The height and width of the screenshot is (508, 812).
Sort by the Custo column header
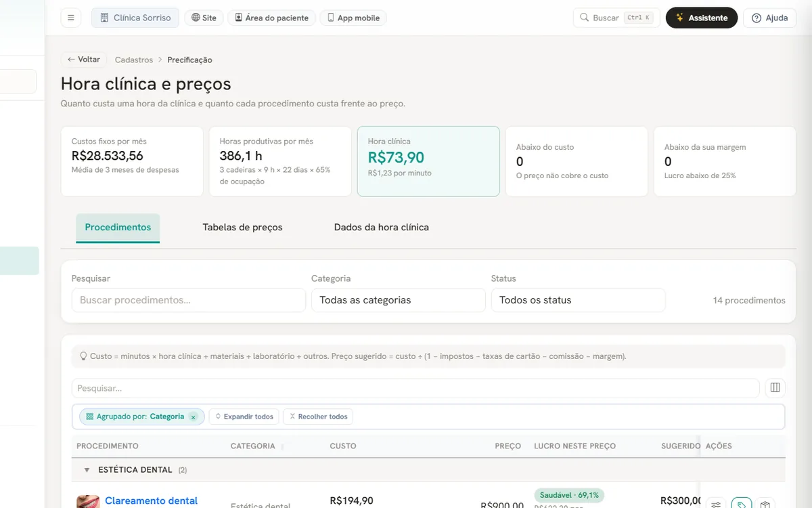pyautogui.click(x=343, y=446)
